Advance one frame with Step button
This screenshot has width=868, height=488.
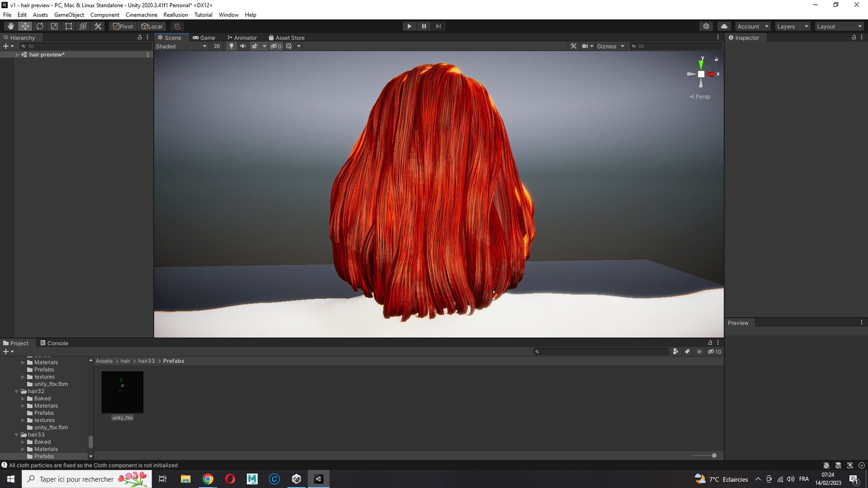[438, 26]
